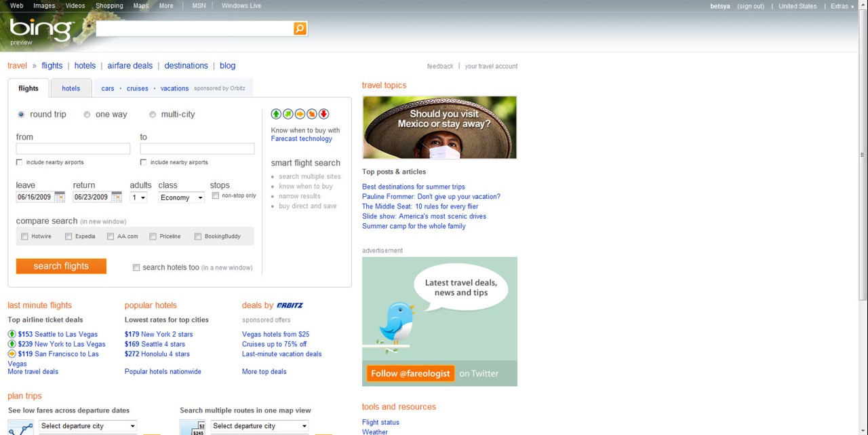The height and width of the screenshot is (435, 868).
Task: Open the Maps item in the top menu bar
Action: coord(140,5)
